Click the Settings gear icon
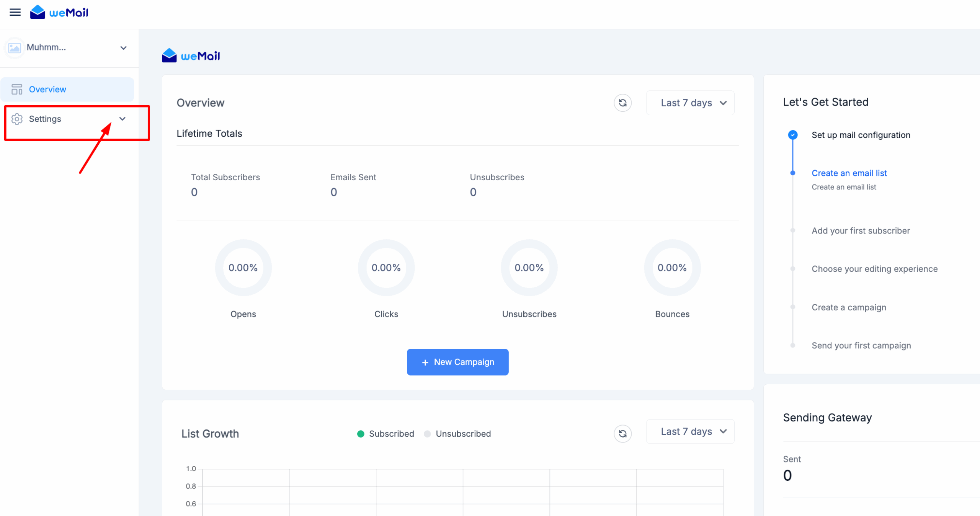This screenshot has width=980, height=516. coord(17,119)
